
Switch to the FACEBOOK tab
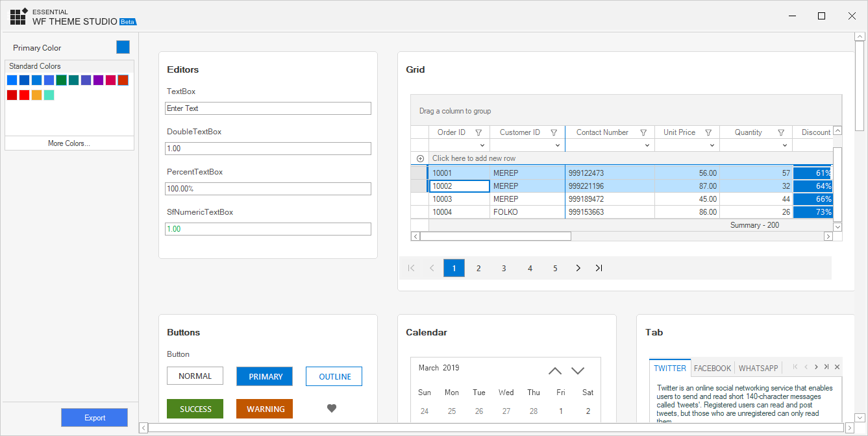(712, 368)
